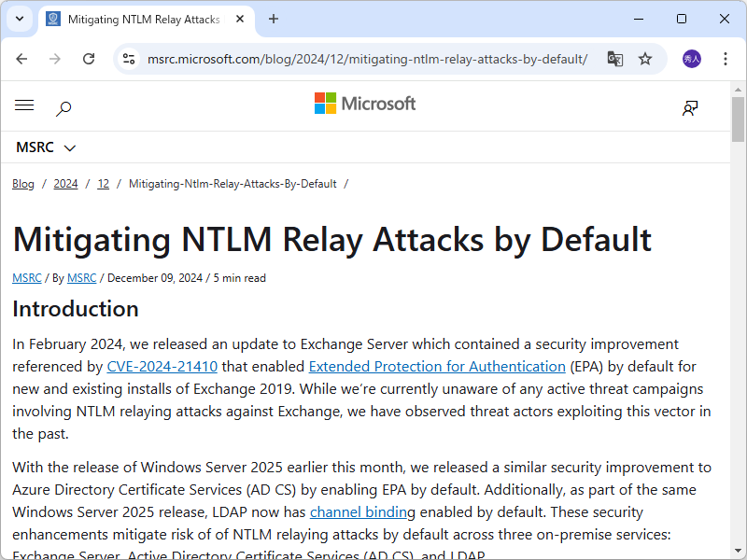Click the search magnifier icon
The width and height of the screenshot is (747, 560).
pos(63,108)
